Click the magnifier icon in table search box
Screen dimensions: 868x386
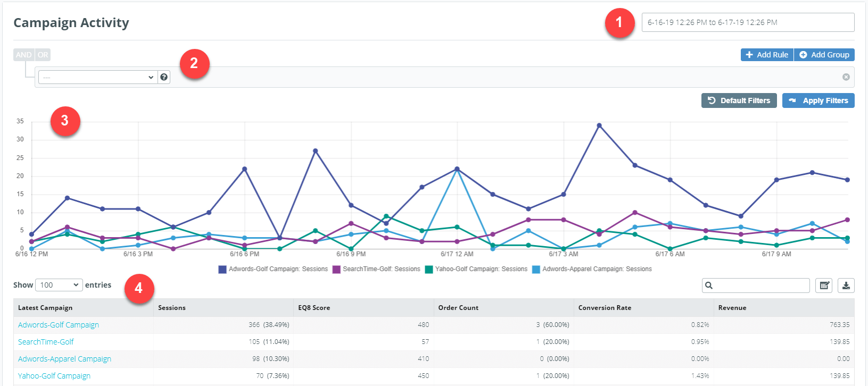pyautogui.click(x=709, y=286)
